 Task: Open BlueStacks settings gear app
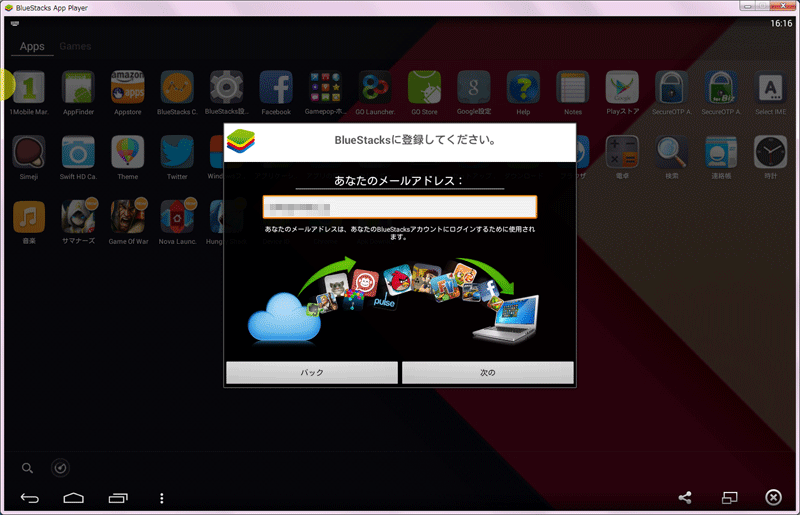point(227,88)
